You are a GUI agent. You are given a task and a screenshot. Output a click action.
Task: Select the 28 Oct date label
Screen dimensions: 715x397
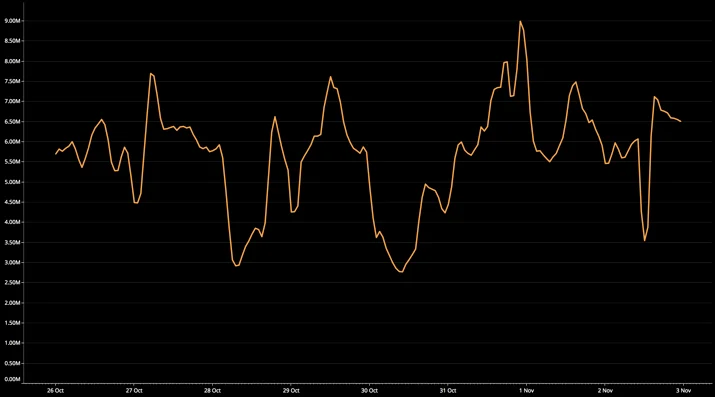[x=212, y=391]
